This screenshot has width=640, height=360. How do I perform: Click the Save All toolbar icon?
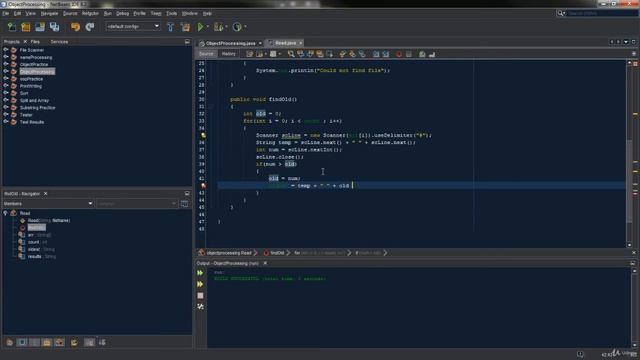54,27
